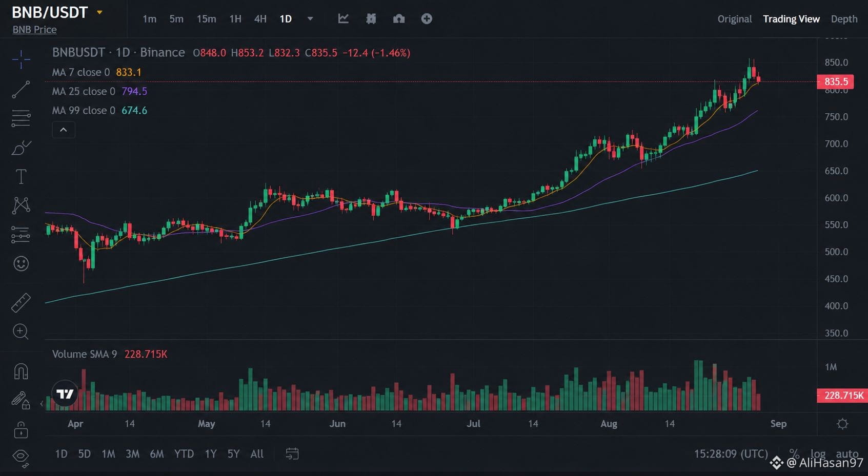Toggle log scale on price axis
The image size is (868, 476).
[818, 453]
